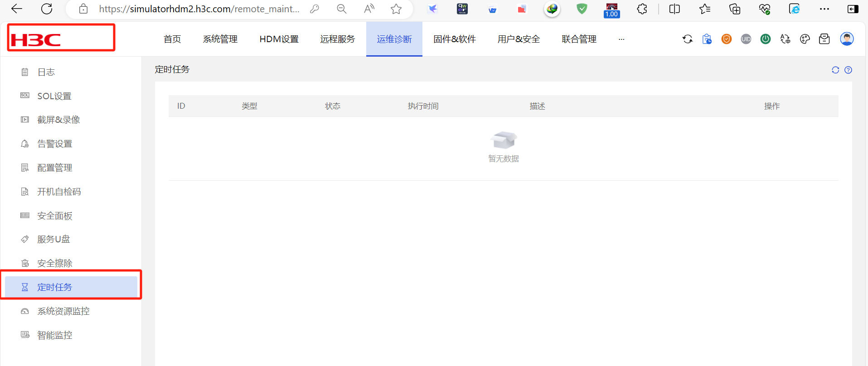Toggle split screen in browser toolbar
The width and height of the screenshot is (868, 366).
tap(674, 9)
